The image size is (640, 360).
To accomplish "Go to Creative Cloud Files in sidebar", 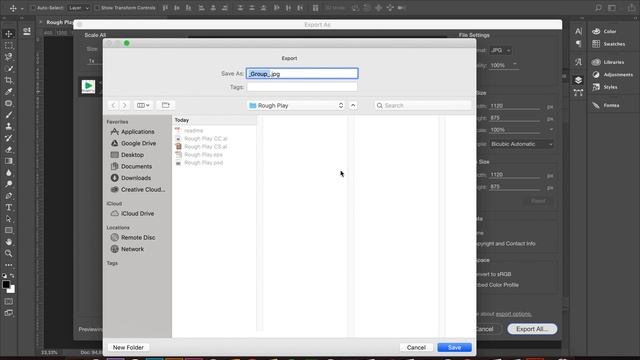I will 138,190.
